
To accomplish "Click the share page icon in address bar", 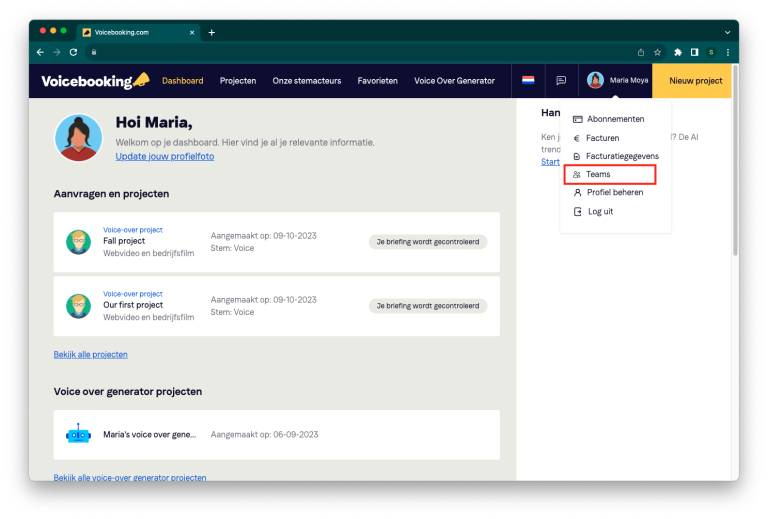I will click(641, 52).
